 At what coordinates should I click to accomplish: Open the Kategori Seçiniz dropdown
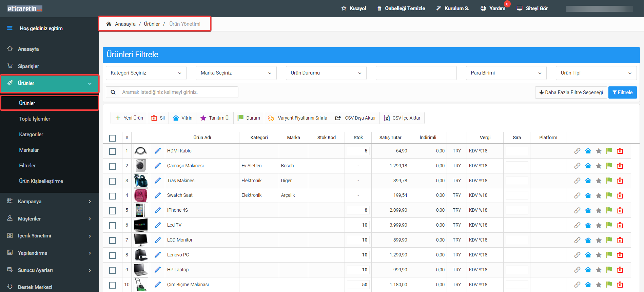[146, 73]
